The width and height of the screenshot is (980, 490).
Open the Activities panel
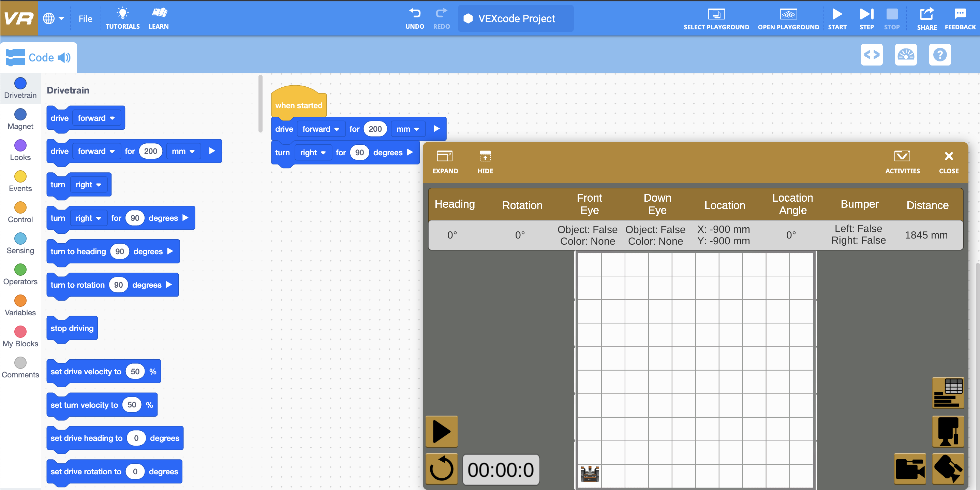point(902,161)
